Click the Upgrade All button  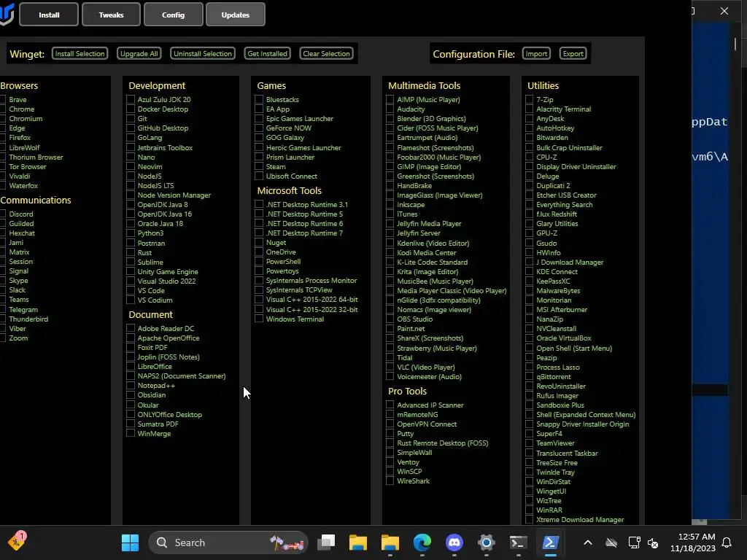click(x=139, y=53)
